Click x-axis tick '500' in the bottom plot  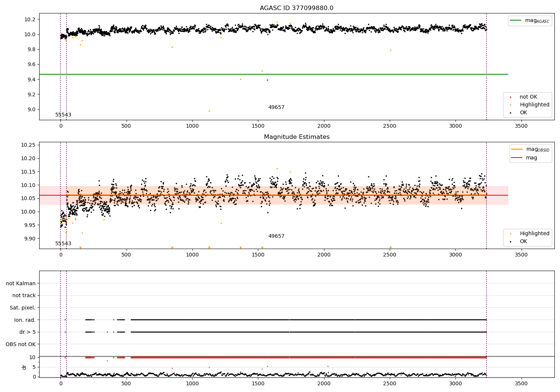(126, 383)
